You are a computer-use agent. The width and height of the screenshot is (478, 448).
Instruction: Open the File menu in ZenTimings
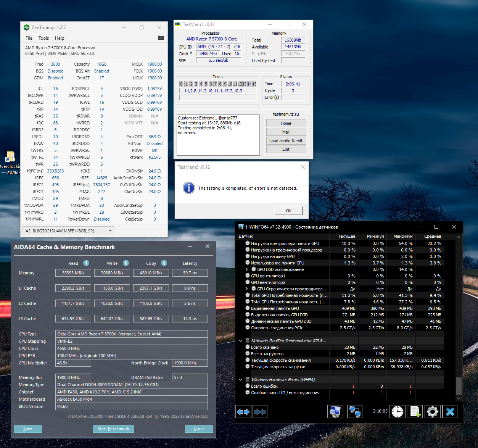(x=29, y=38)
